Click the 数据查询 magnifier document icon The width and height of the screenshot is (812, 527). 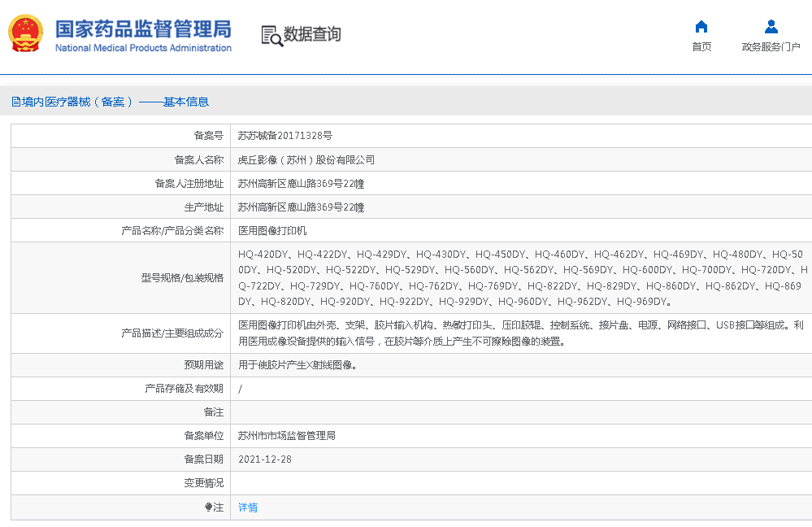[x=271, y=35]
